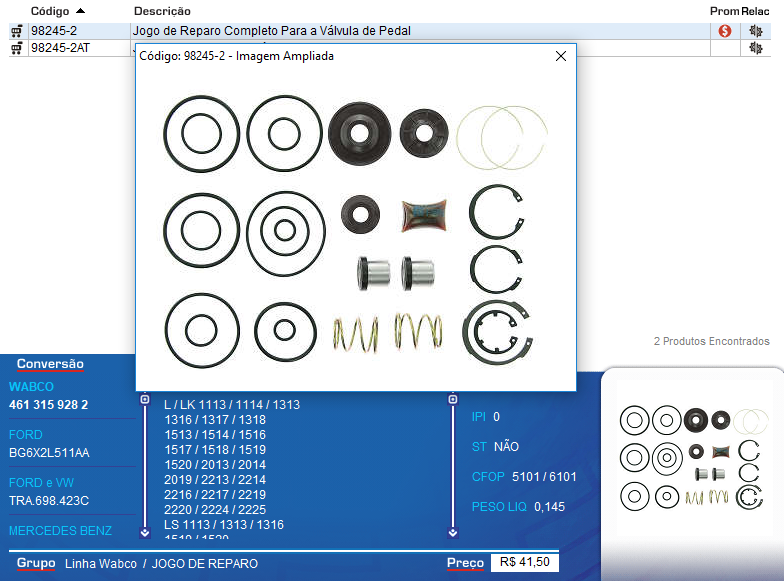Click the Grupo label at the bottom
The height and width of the screenshot is (581, 784).
(36, 563)
